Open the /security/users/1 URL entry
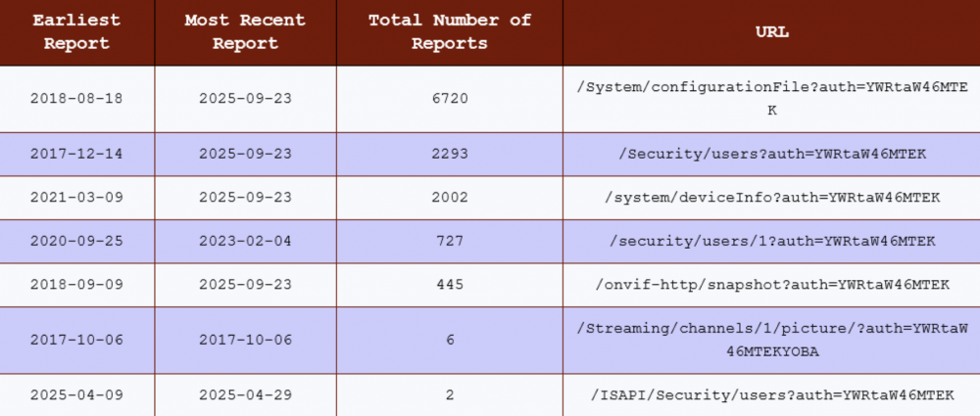The width and height of the screenshot is (980, 416). [772, 242]
